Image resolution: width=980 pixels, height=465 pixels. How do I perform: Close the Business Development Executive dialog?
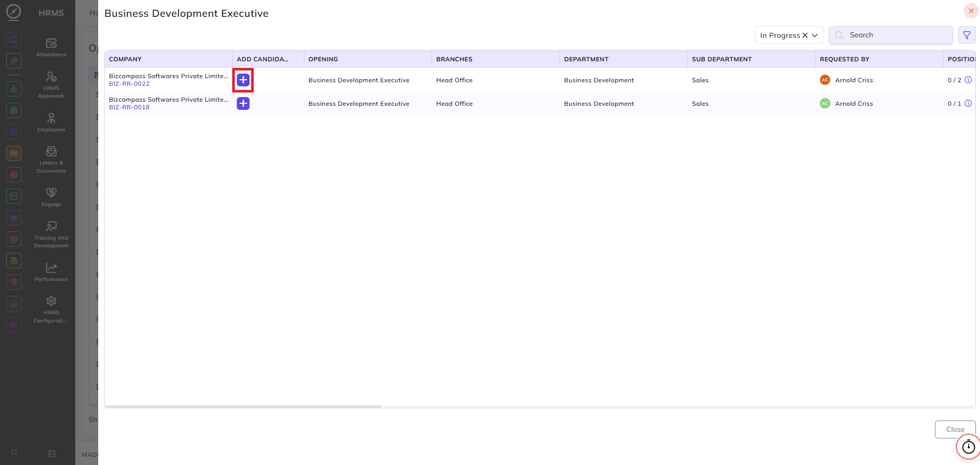tap(971, 11)
